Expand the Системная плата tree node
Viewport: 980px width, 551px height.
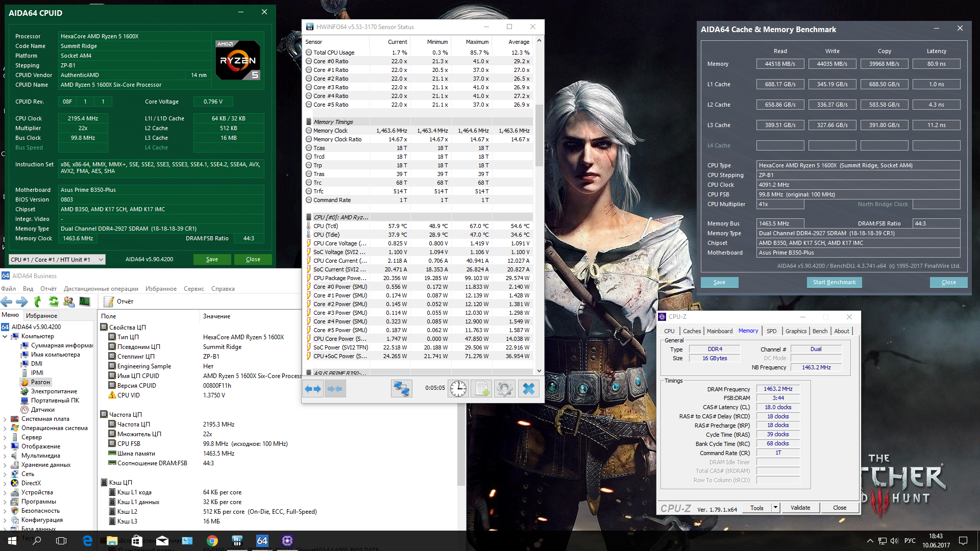5,419
